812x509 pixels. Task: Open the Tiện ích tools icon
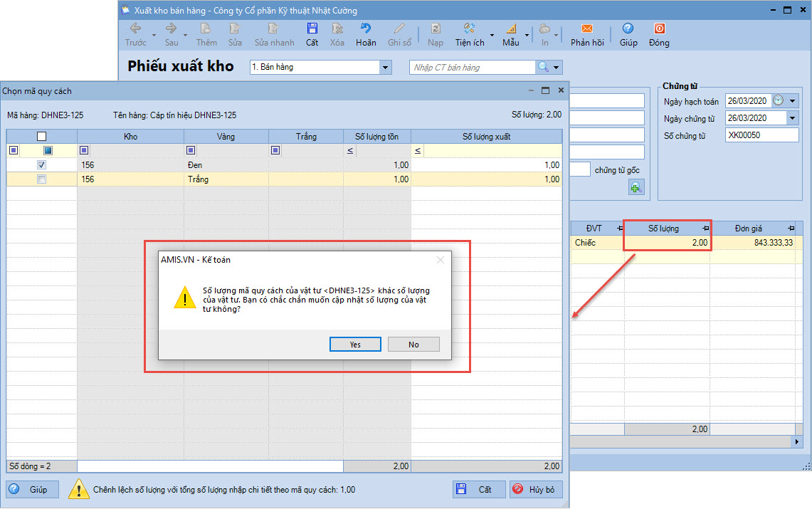pos(469,30)
